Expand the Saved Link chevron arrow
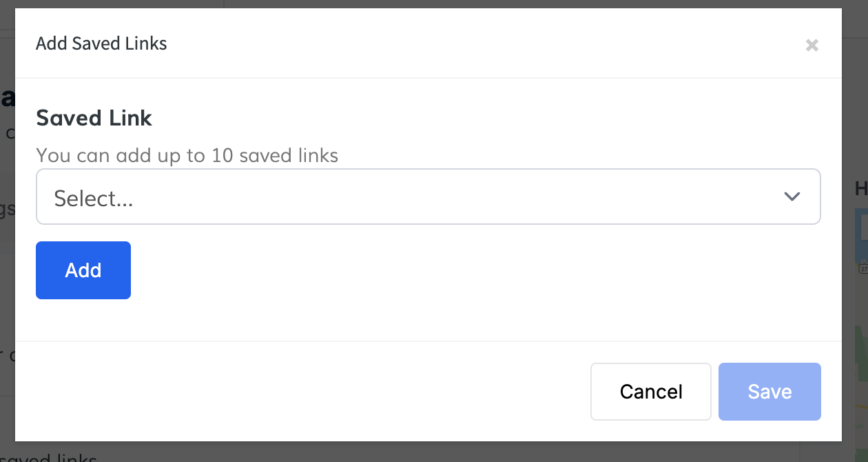This screenshot has height=462, width=868. (792, 197)
